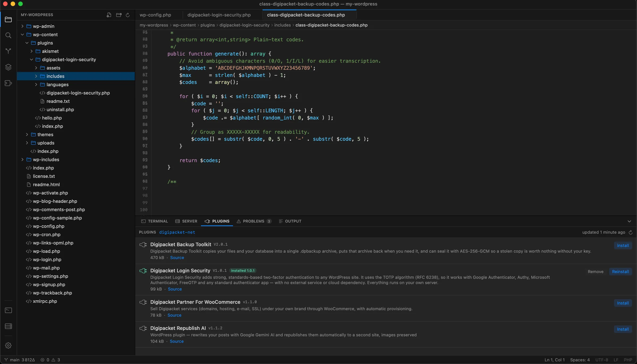Open the Source link for Digipacket Republish AI
The height and width of the screenshot is (364, 637).
177,341
